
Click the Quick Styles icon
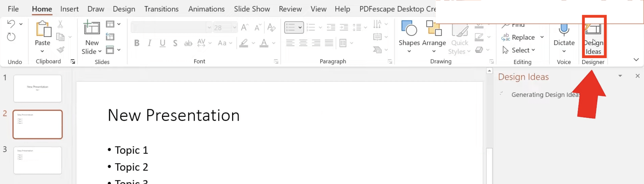point(459,30)
